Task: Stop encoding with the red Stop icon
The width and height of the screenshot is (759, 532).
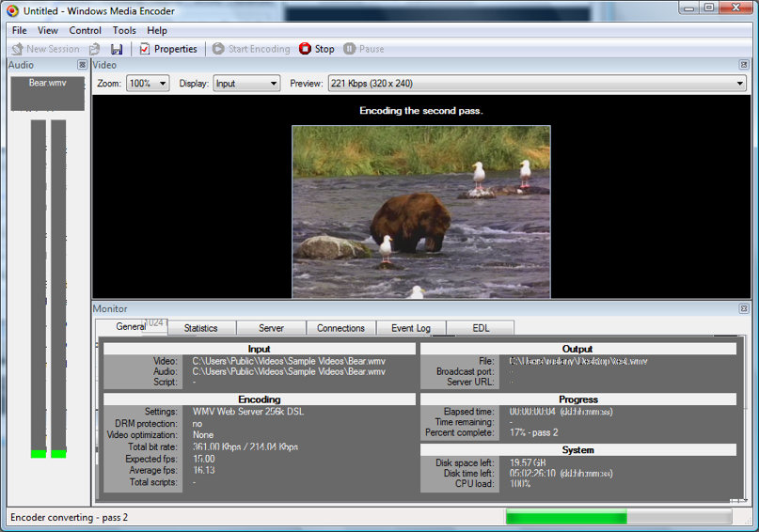Action: [x=305, y=49]
